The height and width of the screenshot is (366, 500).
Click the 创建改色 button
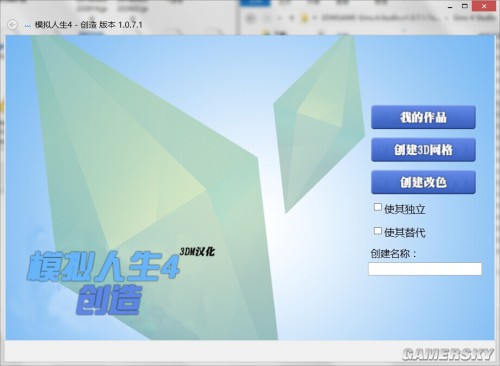(423, 182)
